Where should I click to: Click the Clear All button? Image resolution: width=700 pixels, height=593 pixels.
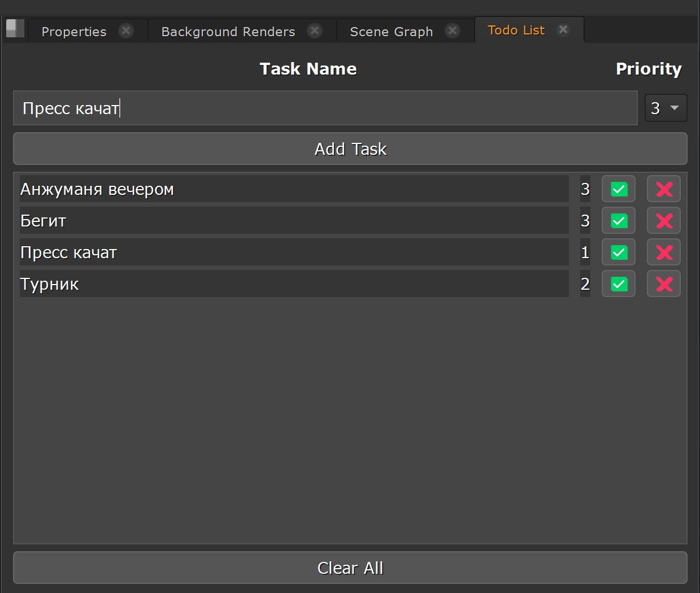pyautogui.click(x=350, y=568)
